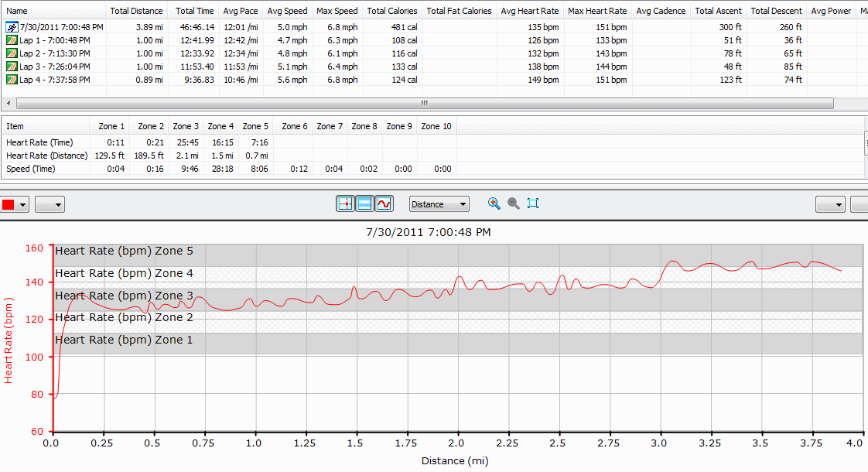This screenshot has height=472, width=868.
Task: Select the Lap 3 - 7:26:04 PM row
Action: (x=434, y=67)
